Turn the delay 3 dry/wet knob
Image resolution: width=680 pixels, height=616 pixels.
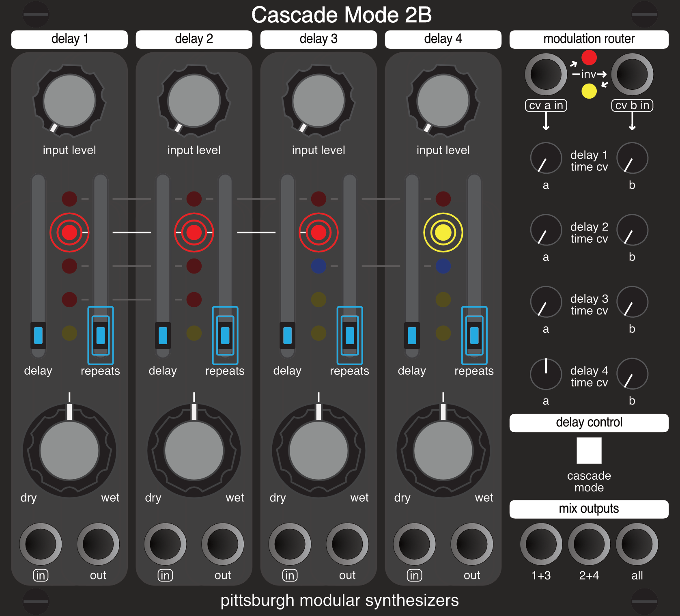point(318,450)
